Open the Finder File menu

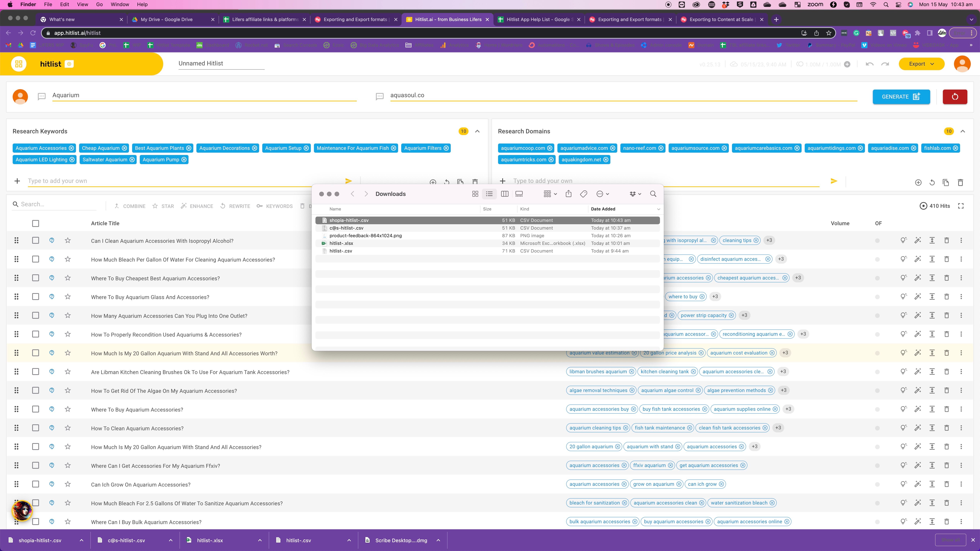tap(48, 5)
